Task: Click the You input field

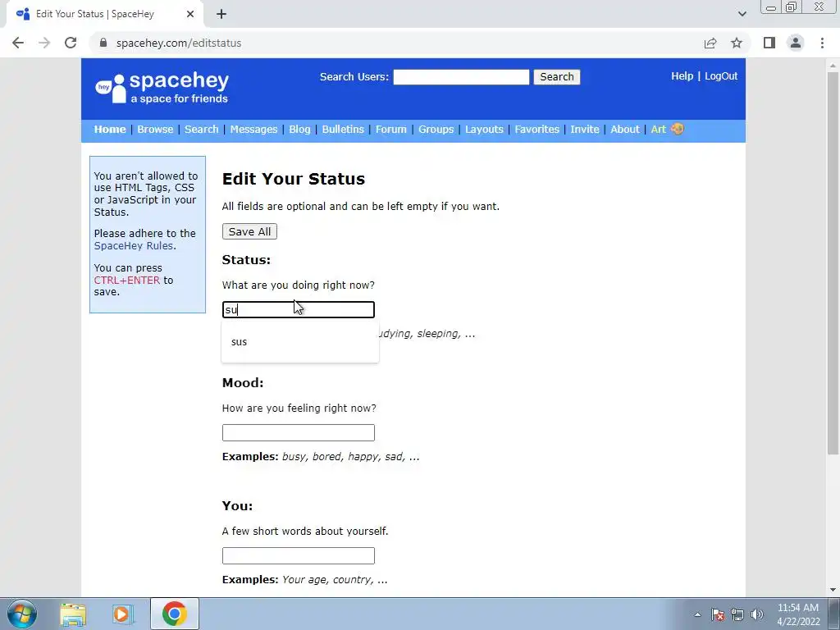Action: (299, 555)
